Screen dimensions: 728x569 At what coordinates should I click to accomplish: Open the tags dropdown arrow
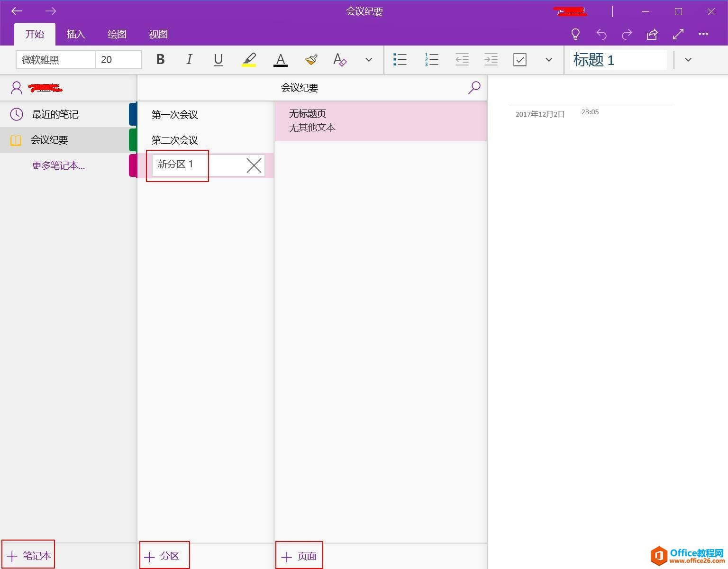(548, 60)
